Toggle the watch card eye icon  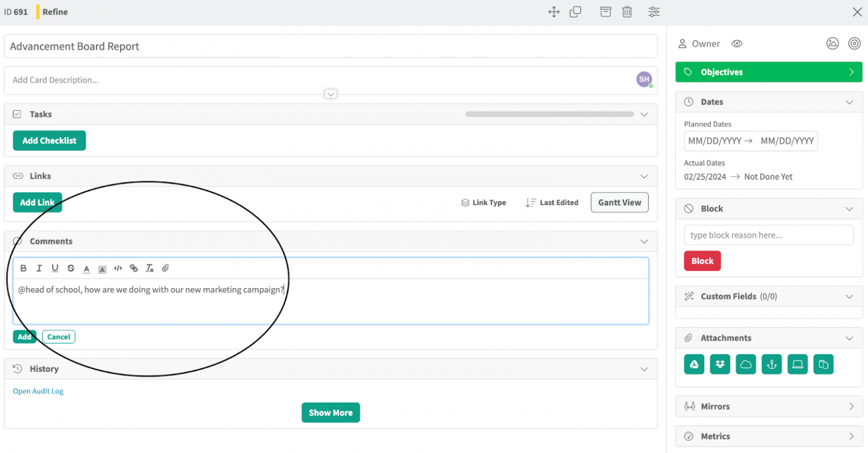[x=737, y=43]
